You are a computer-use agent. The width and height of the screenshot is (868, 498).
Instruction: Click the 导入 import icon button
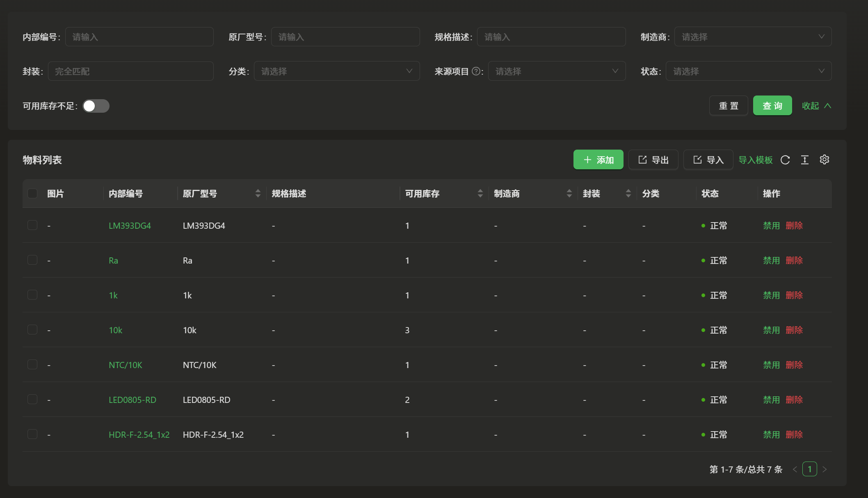click(x=708, y=159)
